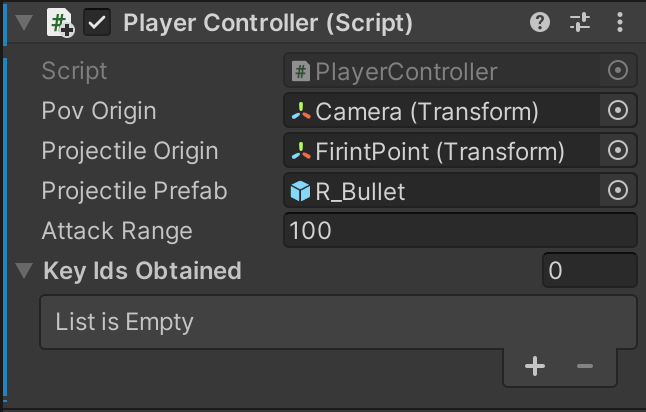Viewport: 646px width, 412px height.
Task: Open object picker for Pov Origin
Action: point(618,111)
